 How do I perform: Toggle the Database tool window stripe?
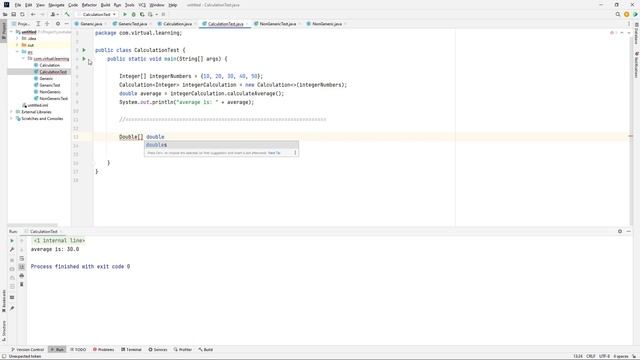point(636,33)
